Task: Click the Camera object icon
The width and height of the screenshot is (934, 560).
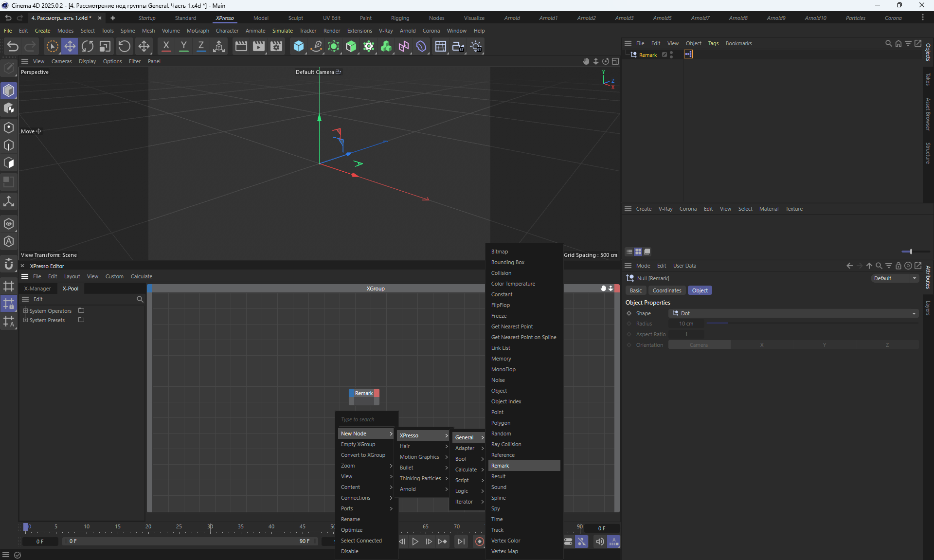Action: point(458,46)
